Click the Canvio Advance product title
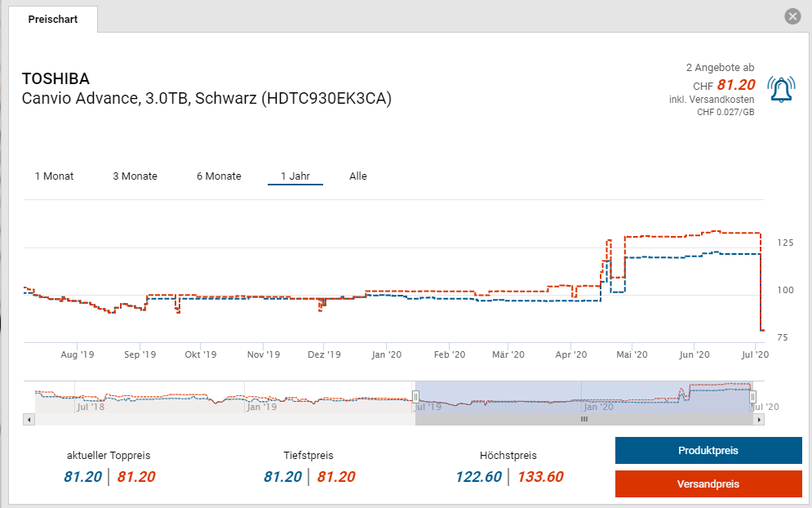Screen dimensions: 812x508 pos(206,99)
